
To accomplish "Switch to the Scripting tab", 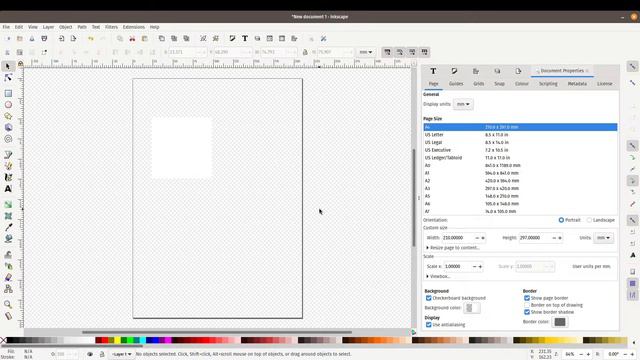I will pos(548,84).
